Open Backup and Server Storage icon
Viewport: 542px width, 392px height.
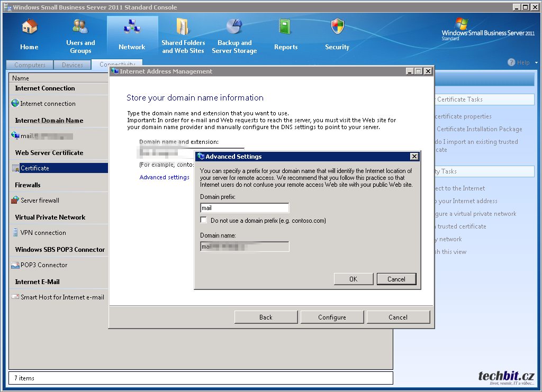click(234, 26)
